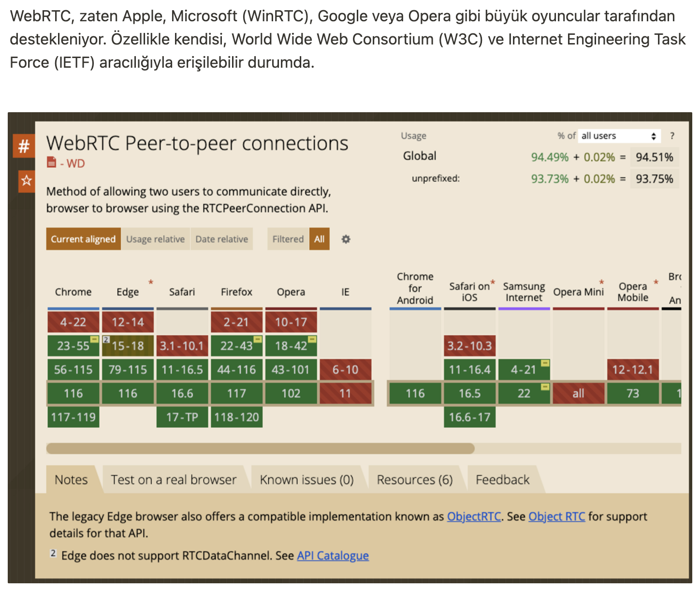
Task: Click Samsung Internet 4-21 cell
Action: click(524, 370)
